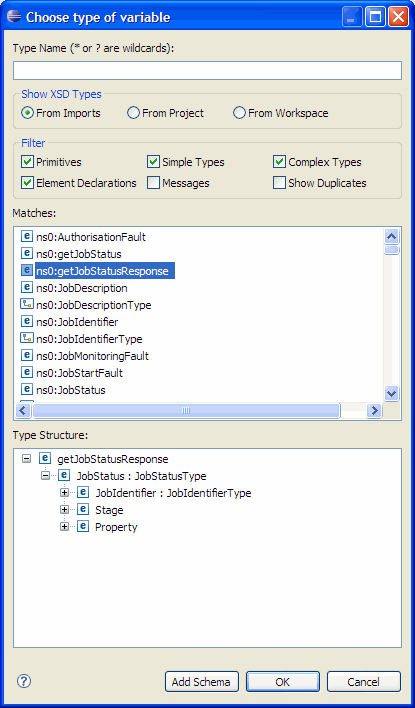Click element icon beside getJobStatusResponse root node
The width and height of the screenshot is (415, 708).
point(45,459)
